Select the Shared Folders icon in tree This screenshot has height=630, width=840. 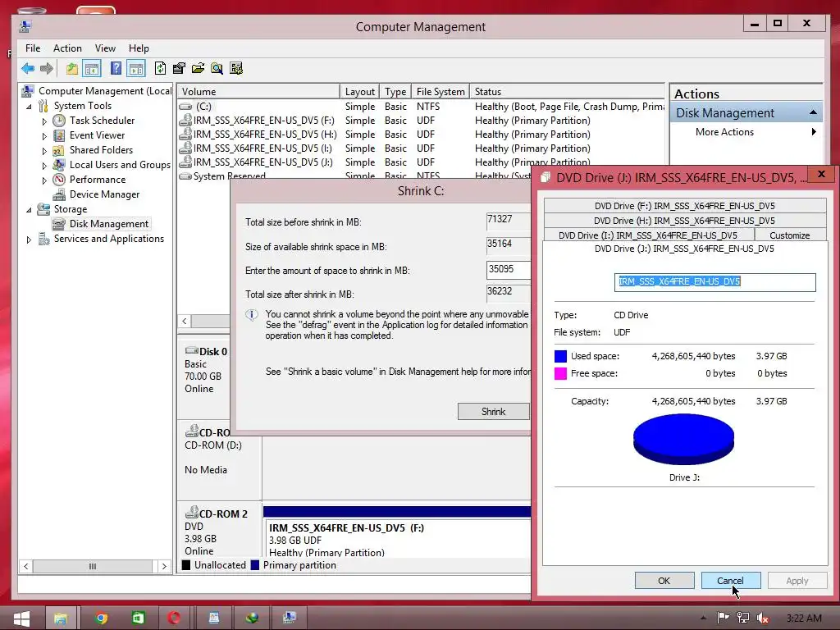[x=59, y=150]
